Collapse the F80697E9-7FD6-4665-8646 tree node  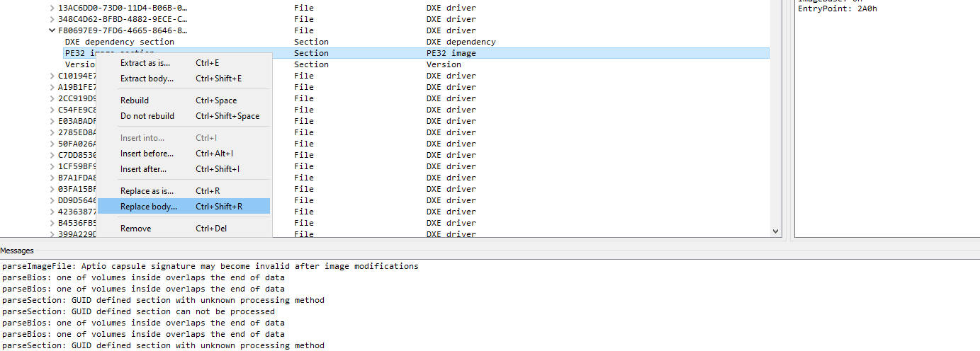tap(52, 30)
